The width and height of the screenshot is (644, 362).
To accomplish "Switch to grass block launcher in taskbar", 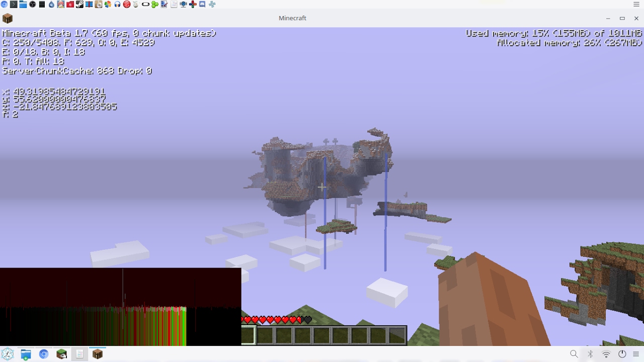I will (61, 354).
